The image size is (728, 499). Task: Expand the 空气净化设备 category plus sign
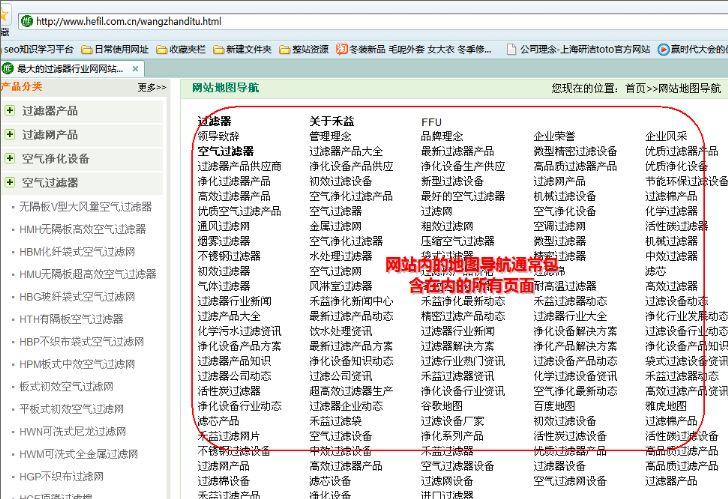point(10,158)
